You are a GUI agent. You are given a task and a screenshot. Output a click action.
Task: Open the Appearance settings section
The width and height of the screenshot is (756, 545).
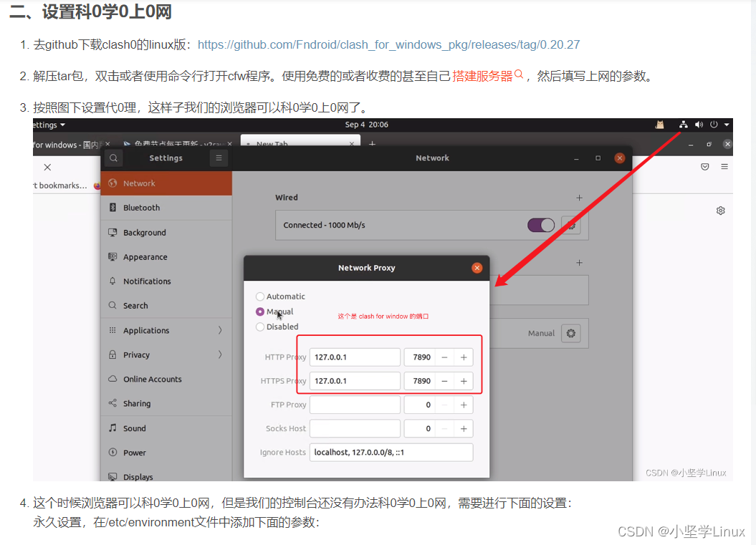pos(148,256)
